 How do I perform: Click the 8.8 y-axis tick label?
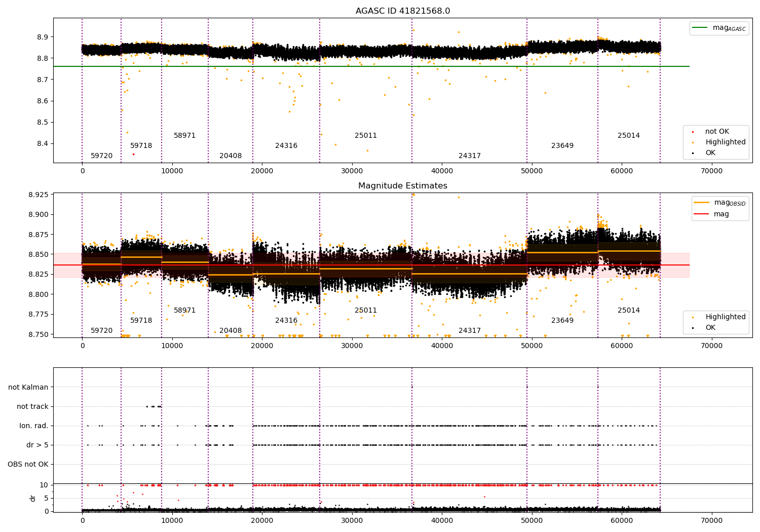coord(43,58)
